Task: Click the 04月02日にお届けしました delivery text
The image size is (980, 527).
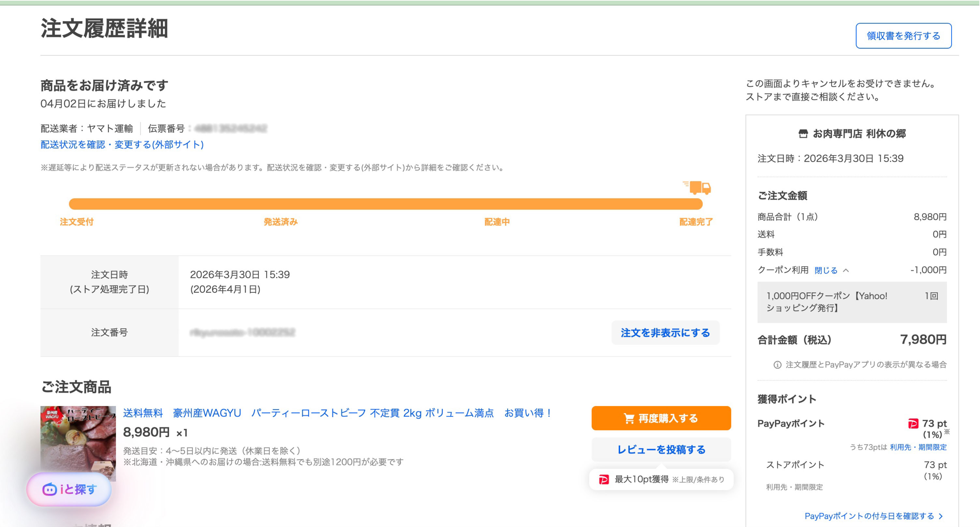Action: click(104, 104)
